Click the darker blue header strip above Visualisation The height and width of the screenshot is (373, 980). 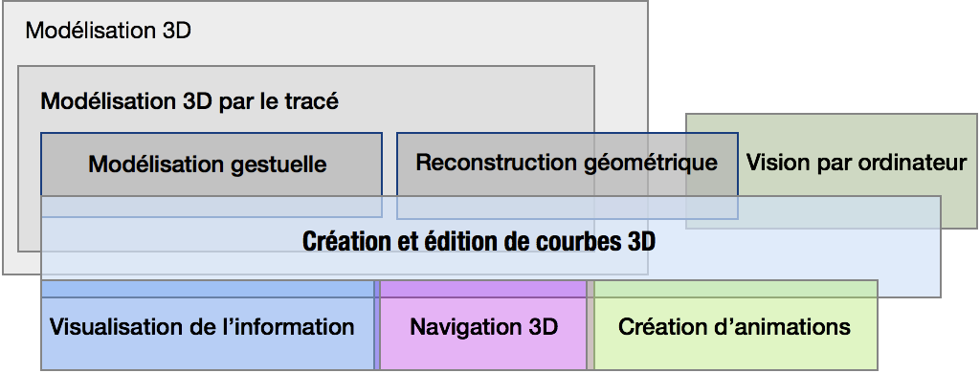(x=208, y=289)
